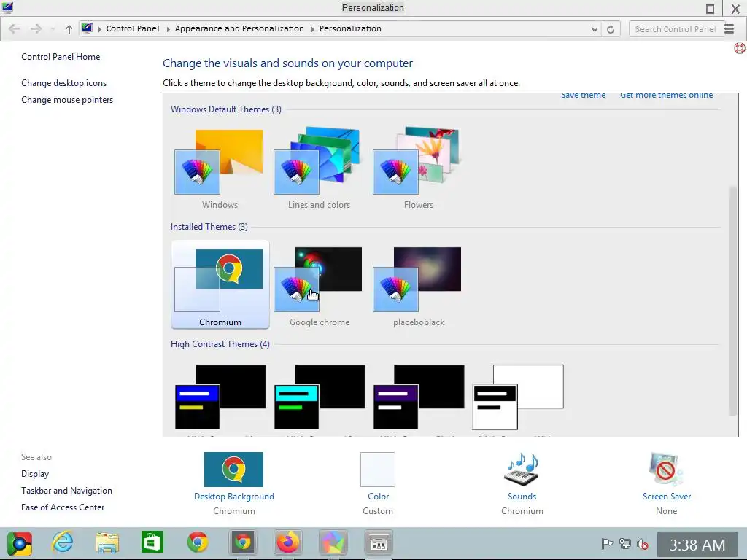747x560 pixels.
Task: Click the Personalization window title icon
Action: (7, 7)
